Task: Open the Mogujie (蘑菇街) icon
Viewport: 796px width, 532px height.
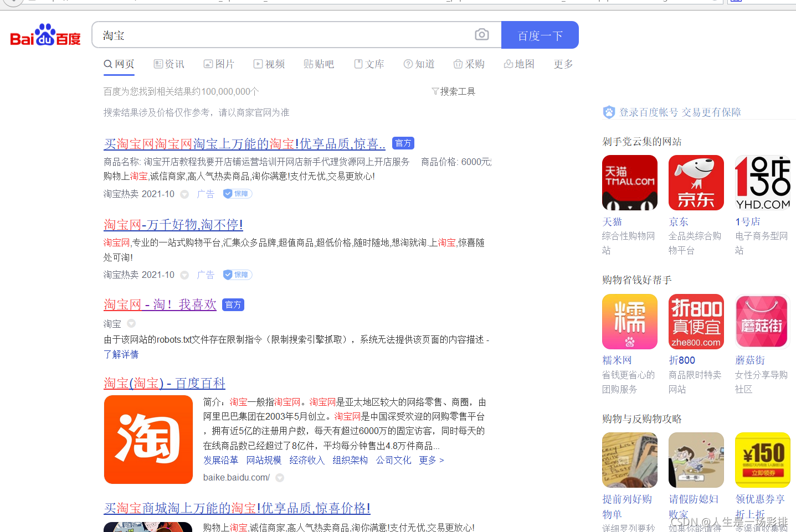Action: [x=761, y=321]
